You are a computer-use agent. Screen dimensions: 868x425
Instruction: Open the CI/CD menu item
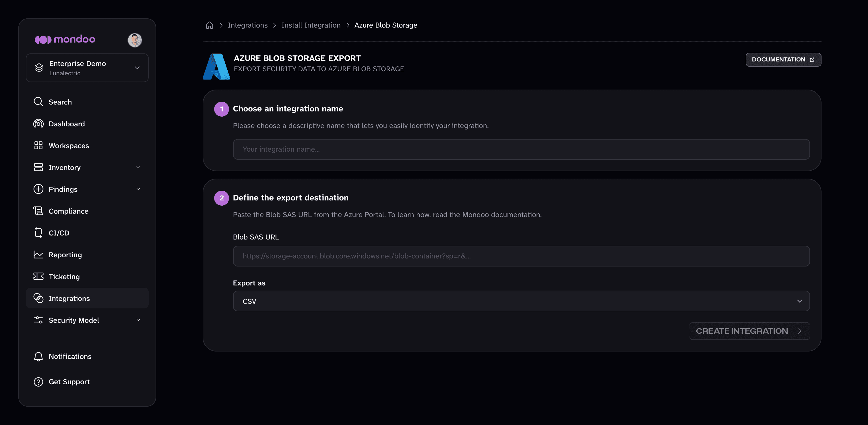[87, 233]
